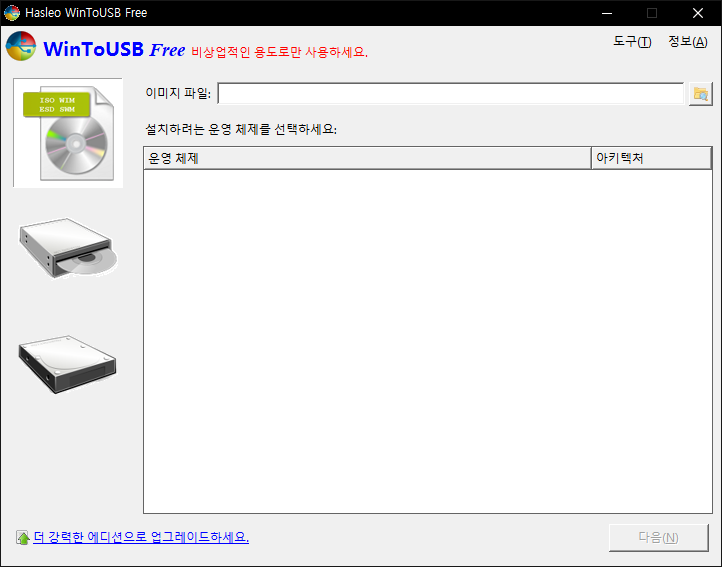
Task: Click the 설치하려는 운영 체제를 선택하세요 label
Action: 241,129
